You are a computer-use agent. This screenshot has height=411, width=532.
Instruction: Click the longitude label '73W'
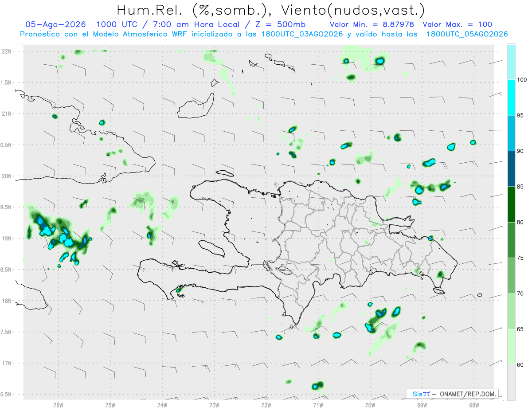point(214,404)
